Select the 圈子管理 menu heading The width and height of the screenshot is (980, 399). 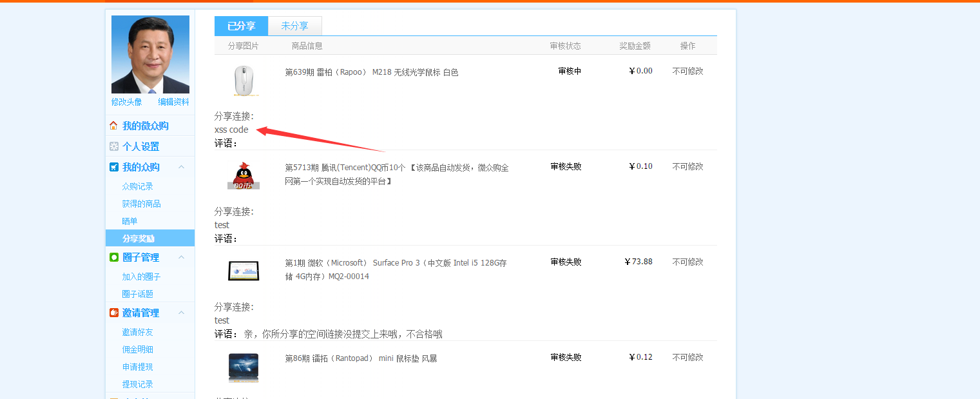[140, 257]
